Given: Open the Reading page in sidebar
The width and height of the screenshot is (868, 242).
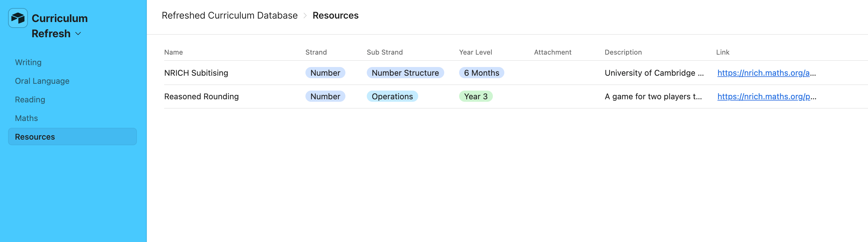Looking at the screenshot, I should (x=30, y=100).
